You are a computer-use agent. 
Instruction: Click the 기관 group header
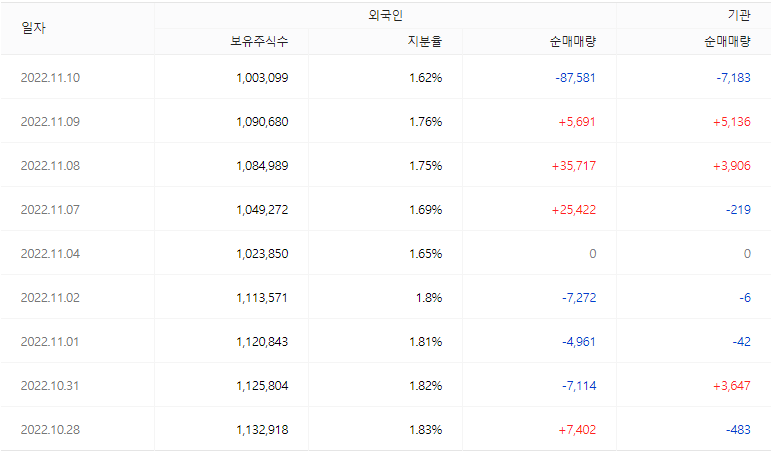tap(739, 15)
